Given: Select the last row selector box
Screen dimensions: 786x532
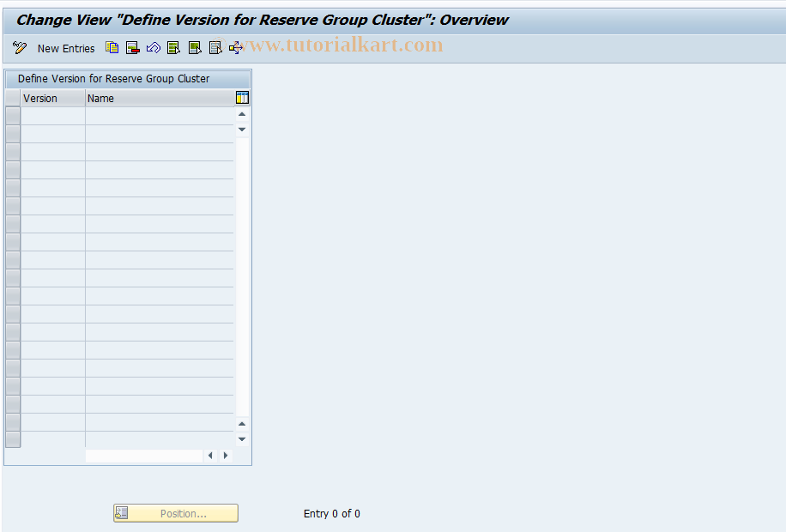Looking at the screenshot, I should pos(13,439).
